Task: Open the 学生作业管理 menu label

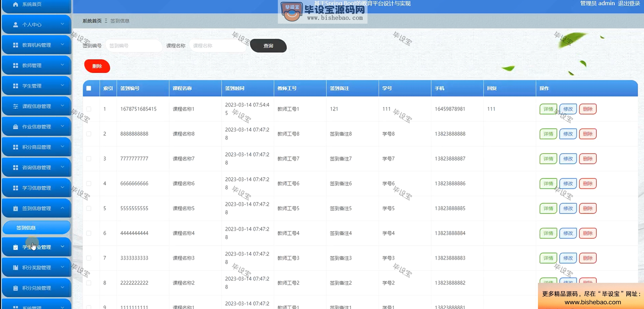Action: [36, 247]
